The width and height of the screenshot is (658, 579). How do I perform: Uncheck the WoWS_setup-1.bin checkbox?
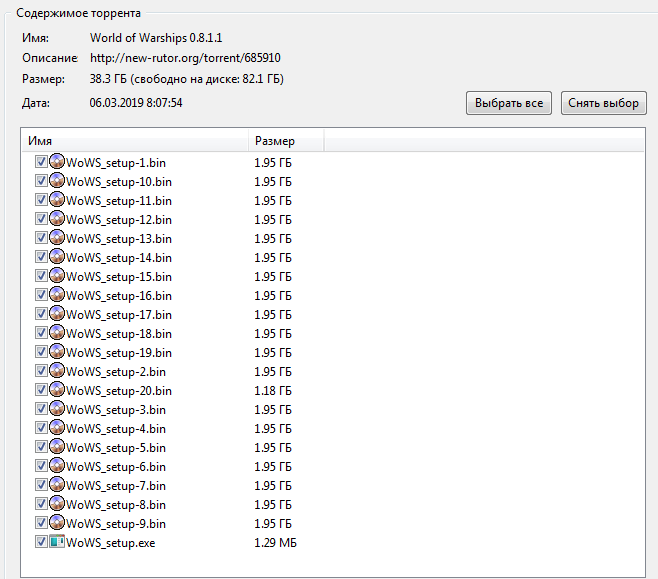point(41,162)
